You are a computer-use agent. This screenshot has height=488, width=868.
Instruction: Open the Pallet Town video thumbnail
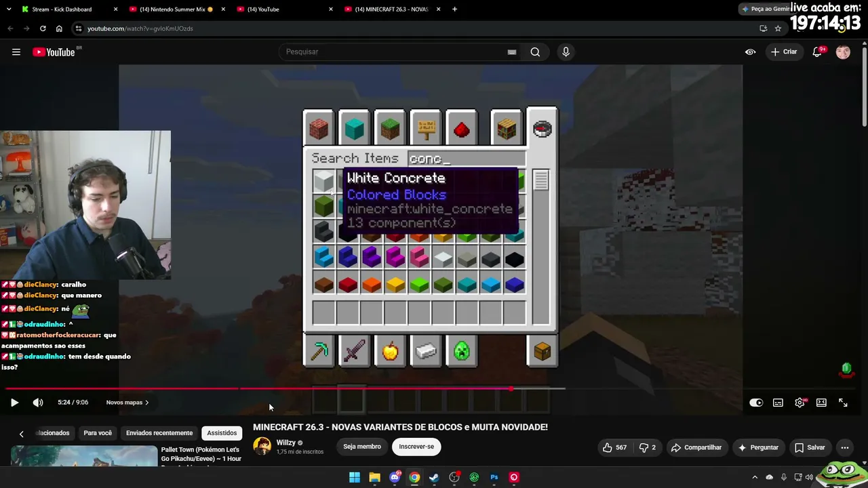pyautogui.click(x=84, y=455)
